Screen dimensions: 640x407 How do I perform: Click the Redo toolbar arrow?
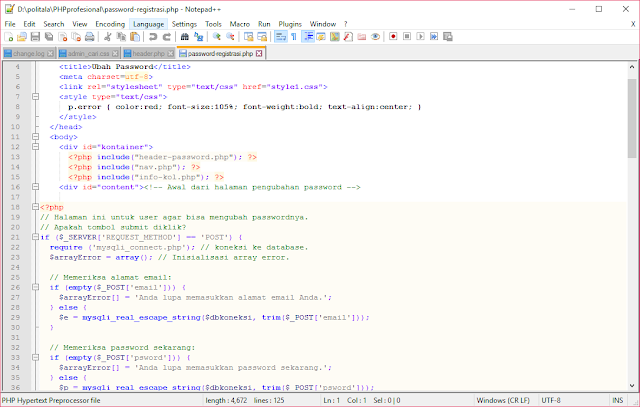167,37
